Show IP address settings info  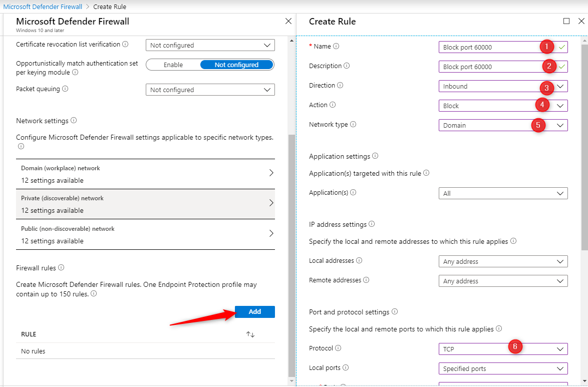tap(372, 224)
